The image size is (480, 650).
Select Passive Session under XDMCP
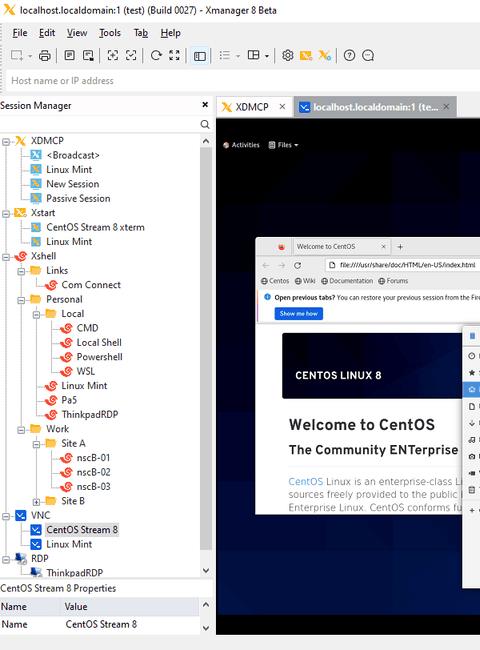pyautogui.click(x=78, y=198)
